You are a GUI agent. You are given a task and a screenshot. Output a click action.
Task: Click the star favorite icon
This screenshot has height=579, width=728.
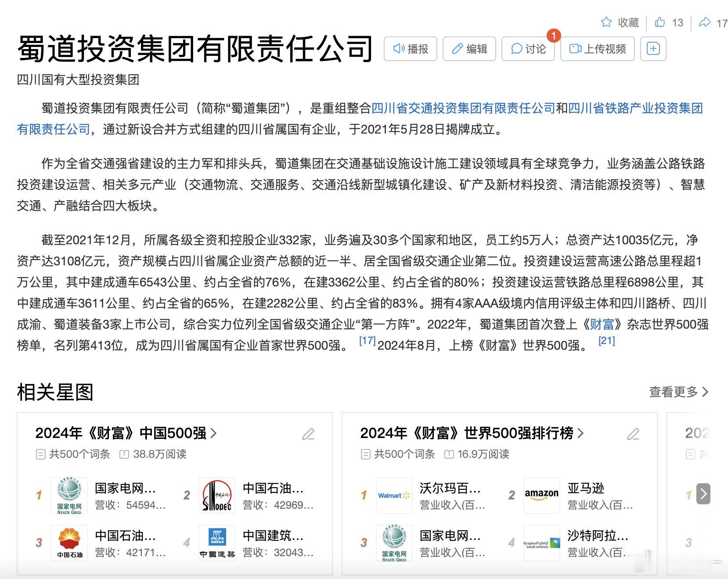606,22
